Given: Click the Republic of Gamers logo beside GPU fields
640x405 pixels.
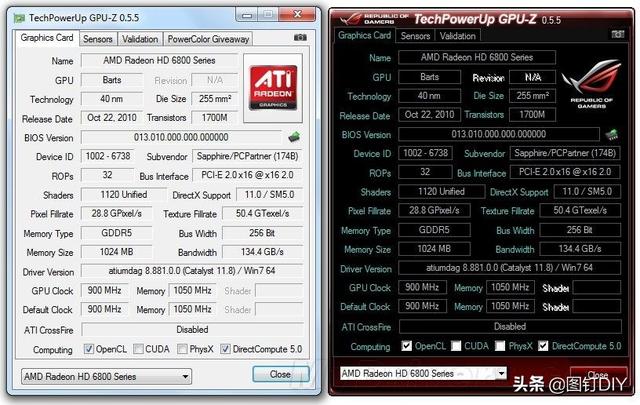Looking at the screenshot, I should [591, 84].
